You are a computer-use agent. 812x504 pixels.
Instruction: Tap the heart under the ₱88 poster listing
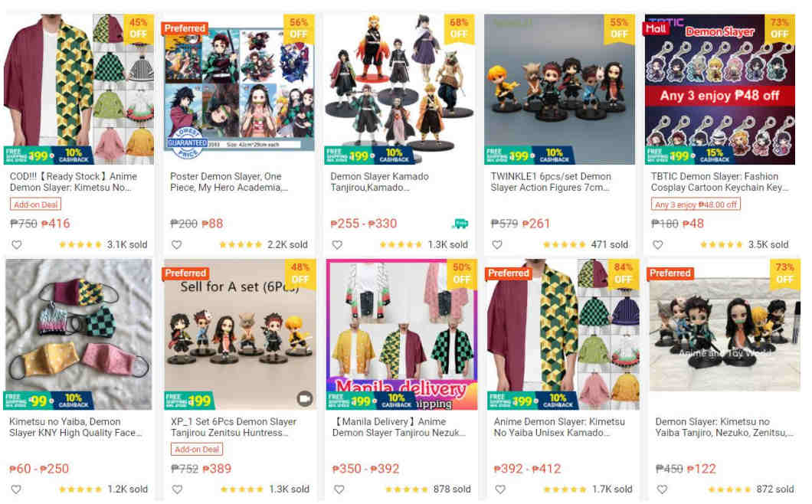[x=177, y=244]
